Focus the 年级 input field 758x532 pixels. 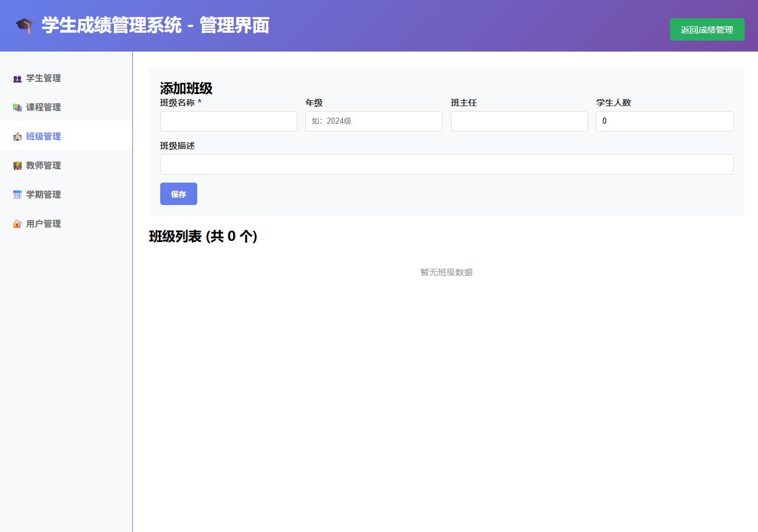[x=374, y=121]
